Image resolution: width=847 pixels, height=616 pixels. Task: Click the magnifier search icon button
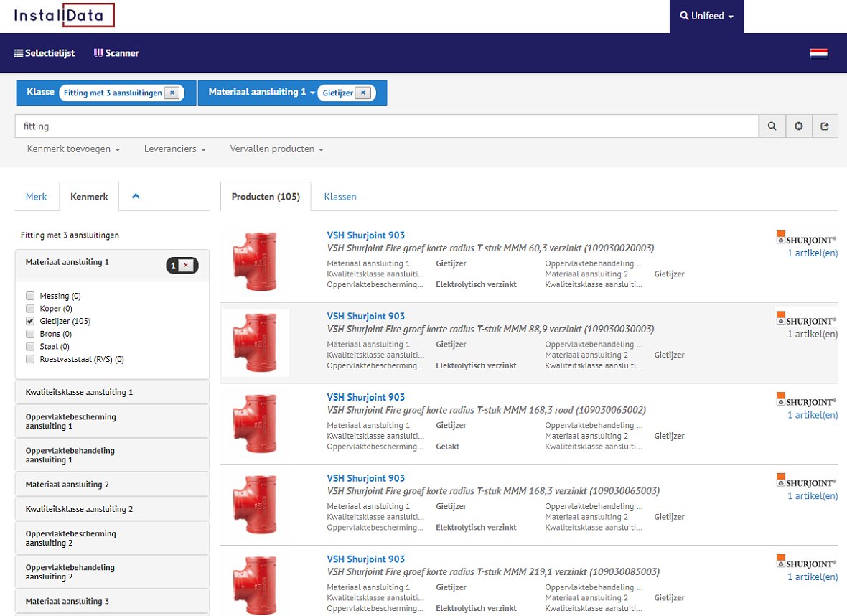[x=772, y=126]
